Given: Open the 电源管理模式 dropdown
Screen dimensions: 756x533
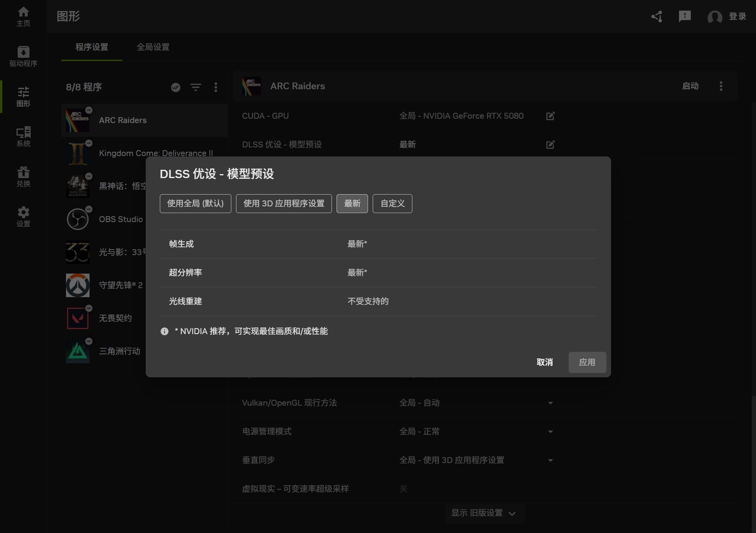Looking at the screenshot, I should (550, 431).
